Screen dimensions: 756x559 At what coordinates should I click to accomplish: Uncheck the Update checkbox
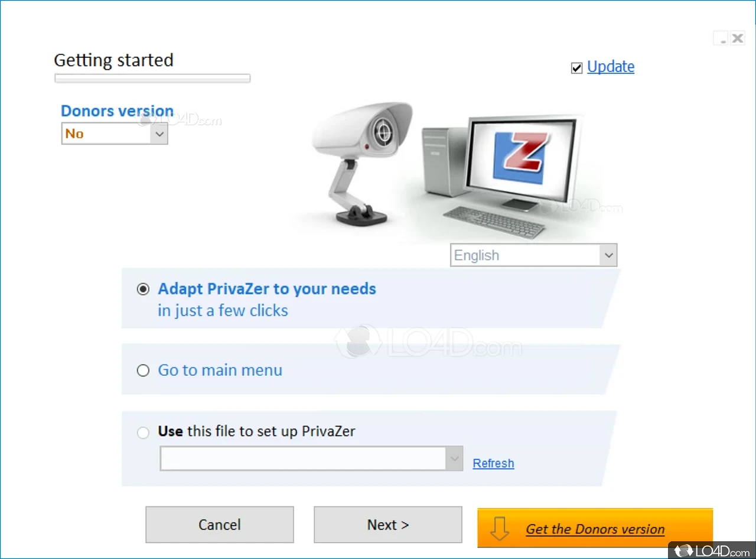tap(577, 68)
